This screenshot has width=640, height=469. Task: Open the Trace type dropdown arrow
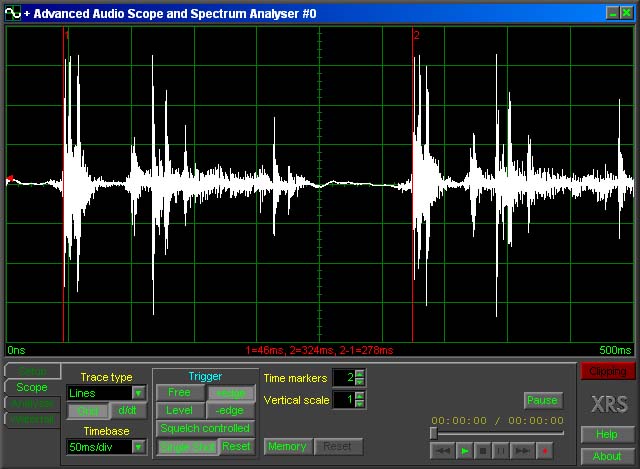138,393
